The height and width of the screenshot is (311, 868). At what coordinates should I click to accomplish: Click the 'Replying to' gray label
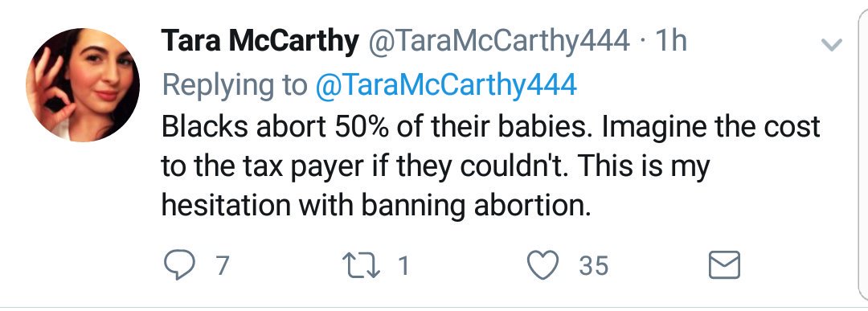click(x=234, y=84)
